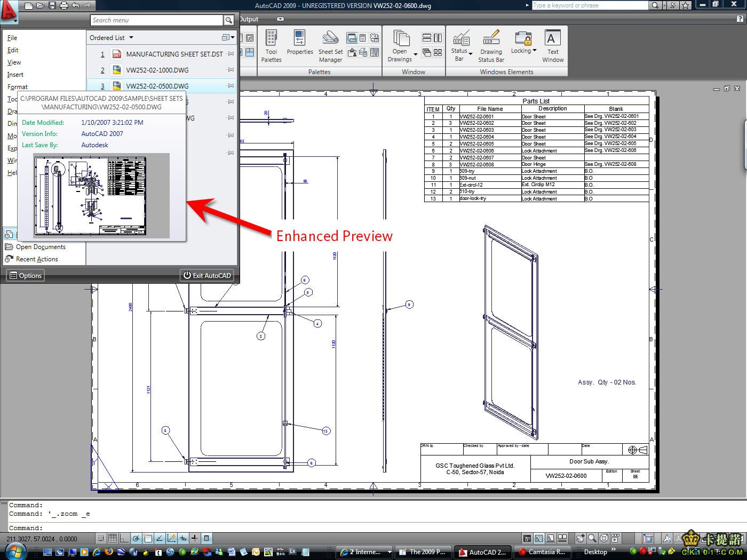Click the Redo arrow in quick access

(x=87, y=6)
